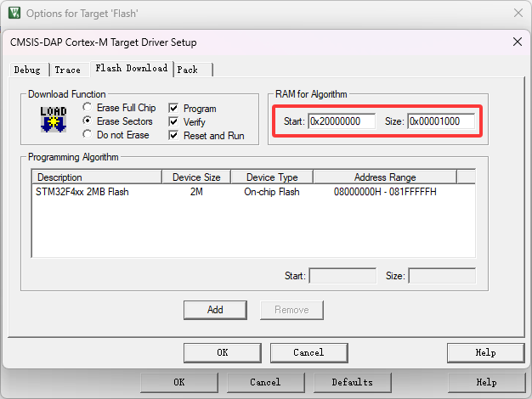
Task: Click Cancel in the Options for Target window
Action: pyautogui.click(x=266, y=383)
